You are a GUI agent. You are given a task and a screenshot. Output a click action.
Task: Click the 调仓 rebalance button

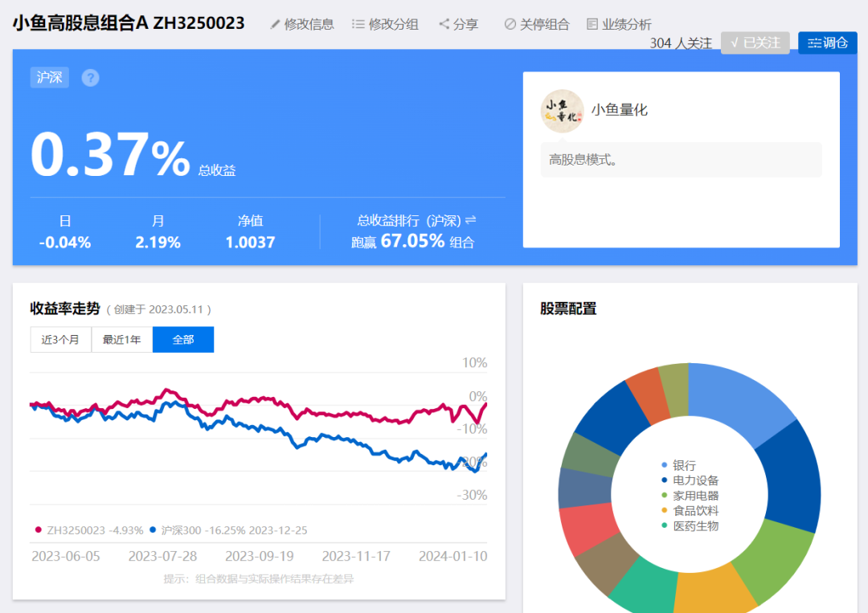click(828, 43)
